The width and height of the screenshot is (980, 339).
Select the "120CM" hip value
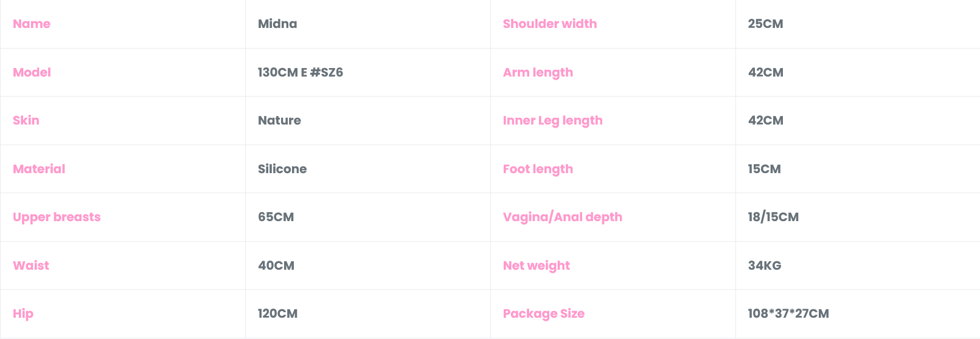pyautogui.click(x=277, y=313)
